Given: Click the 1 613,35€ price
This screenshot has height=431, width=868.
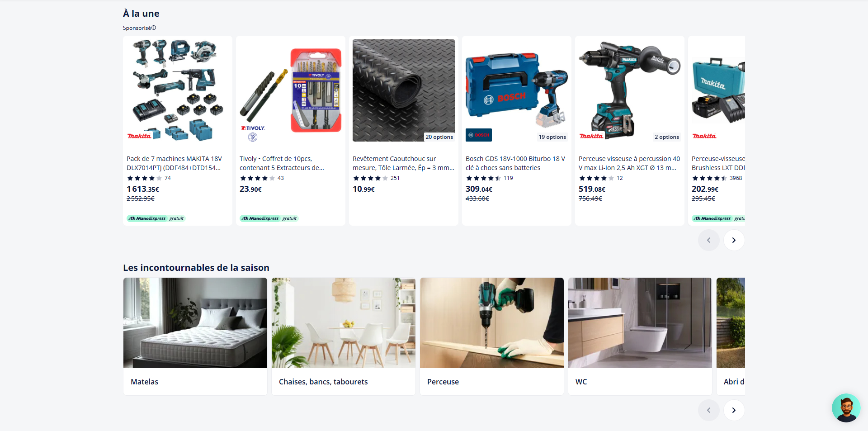Looking at the screenshot, I should pyautogui.click(x=143, y=189).
